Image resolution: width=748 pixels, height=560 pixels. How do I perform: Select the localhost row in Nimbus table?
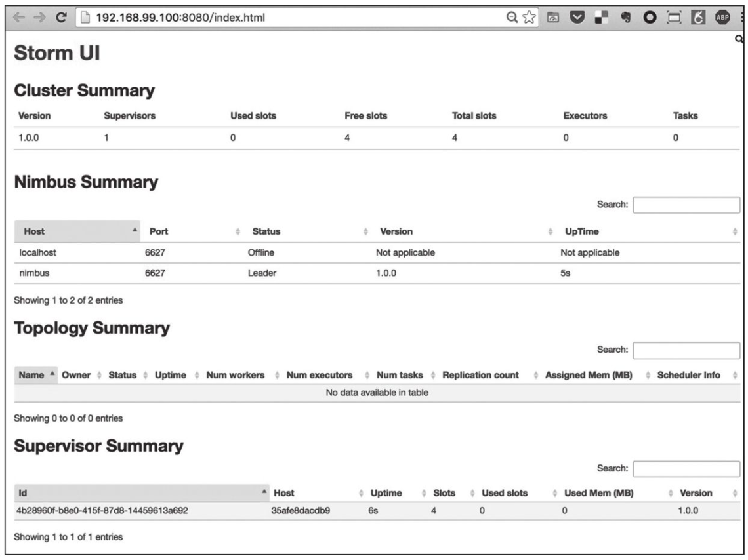[x=377, y=252]
